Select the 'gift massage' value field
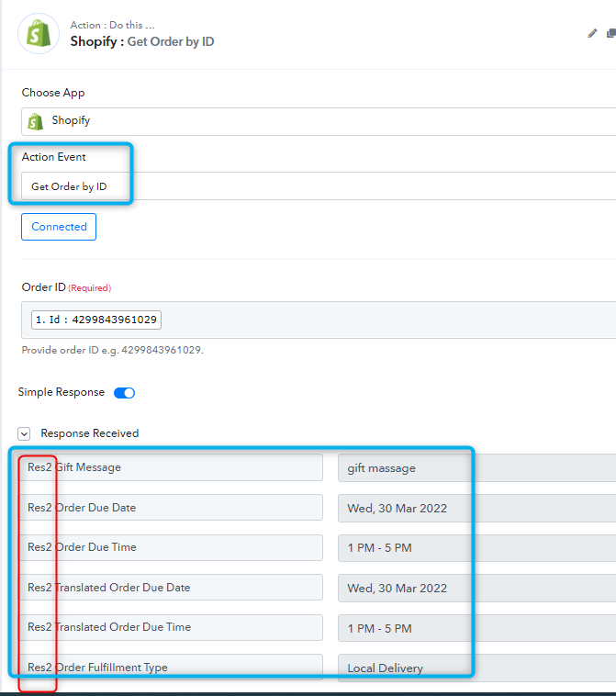 [476, 468]
